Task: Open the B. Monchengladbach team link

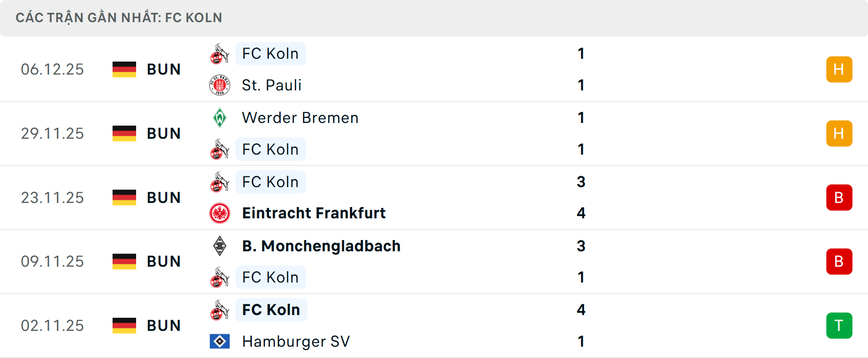Action: point(321,246)
